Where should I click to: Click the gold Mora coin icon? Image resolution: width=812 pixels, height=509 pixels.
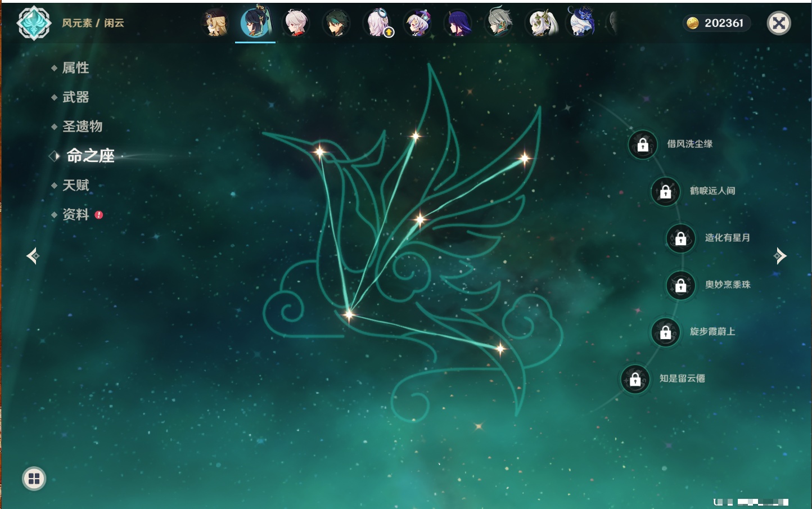tap(693, 23)
